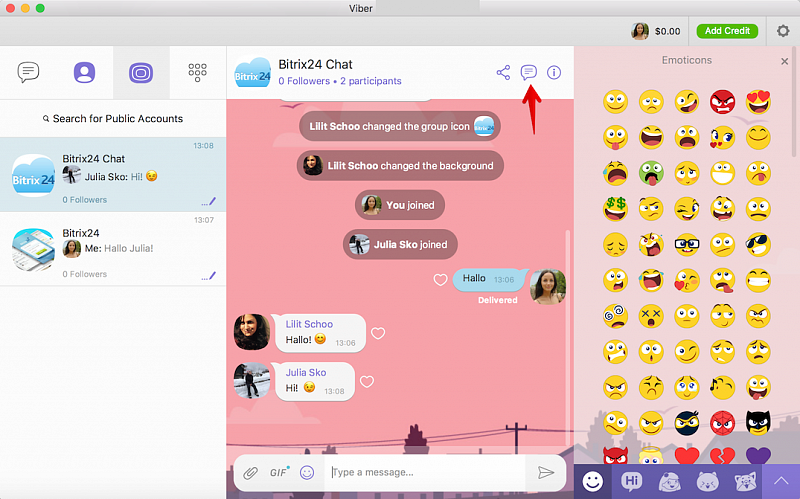This screenshot has height=499, width=800.
Task: Insert the music note emoticon
Action: pos(722,388)
